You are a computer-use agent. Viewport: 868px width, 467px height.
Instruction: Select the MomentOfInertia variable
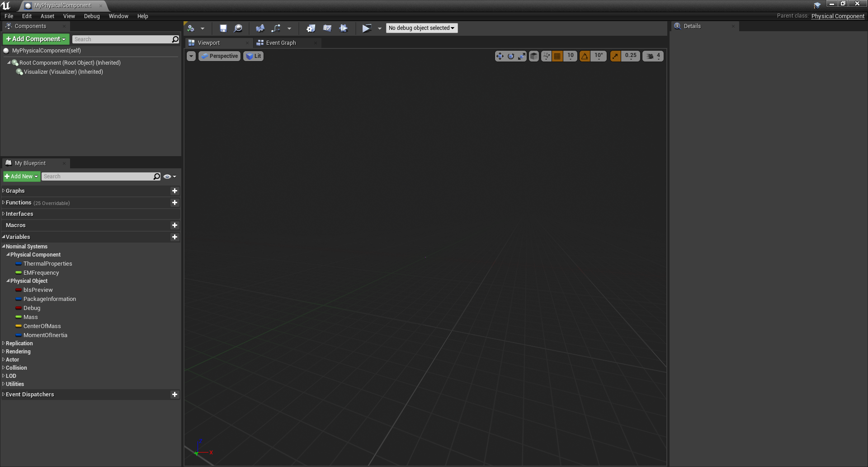click(45, 335)
